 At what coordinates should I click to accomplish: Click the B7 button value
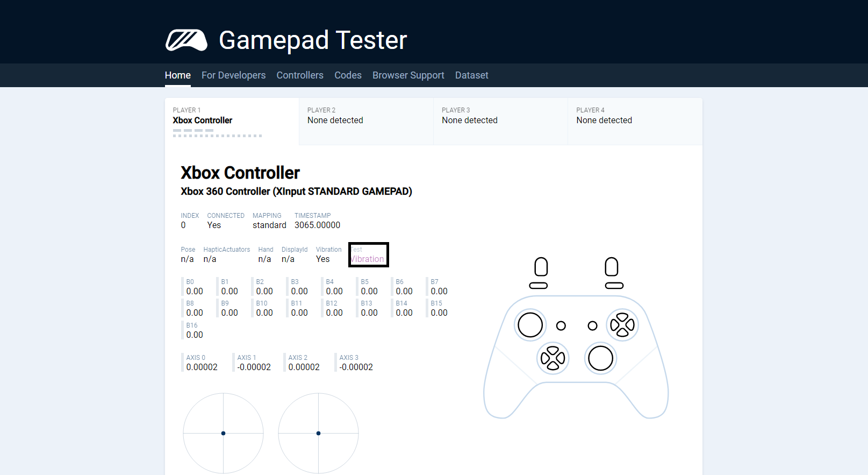point(439,292)
